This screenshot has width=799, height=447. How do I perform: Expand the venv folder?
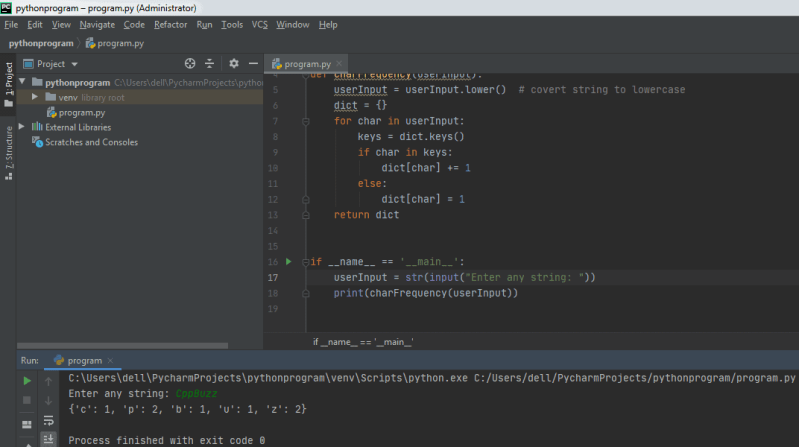pyautogui.click(x=35, y=97)
